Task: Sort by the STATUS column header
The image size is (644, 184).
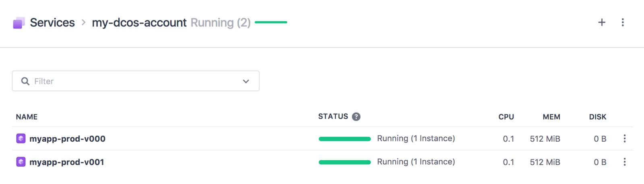Action: click(333, 116)
